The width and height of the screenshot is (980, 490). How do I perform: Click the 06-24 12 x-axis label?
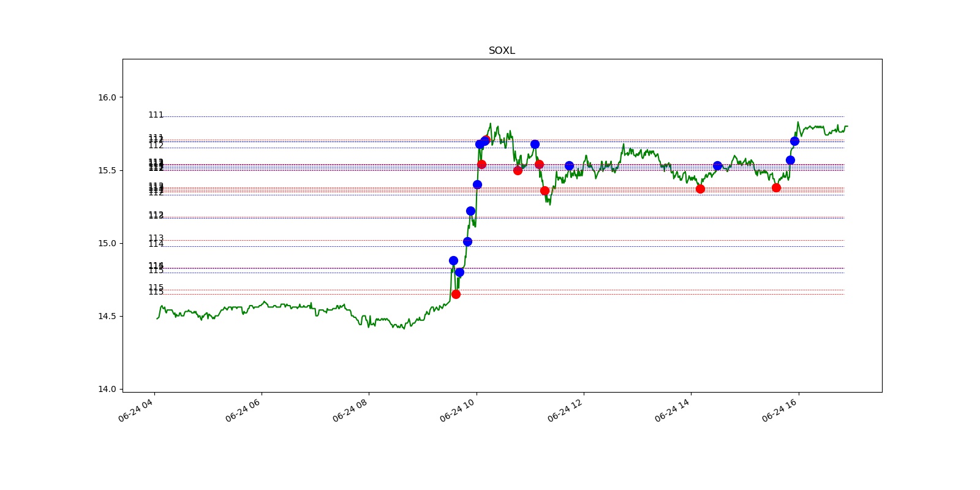click(565, 410)
